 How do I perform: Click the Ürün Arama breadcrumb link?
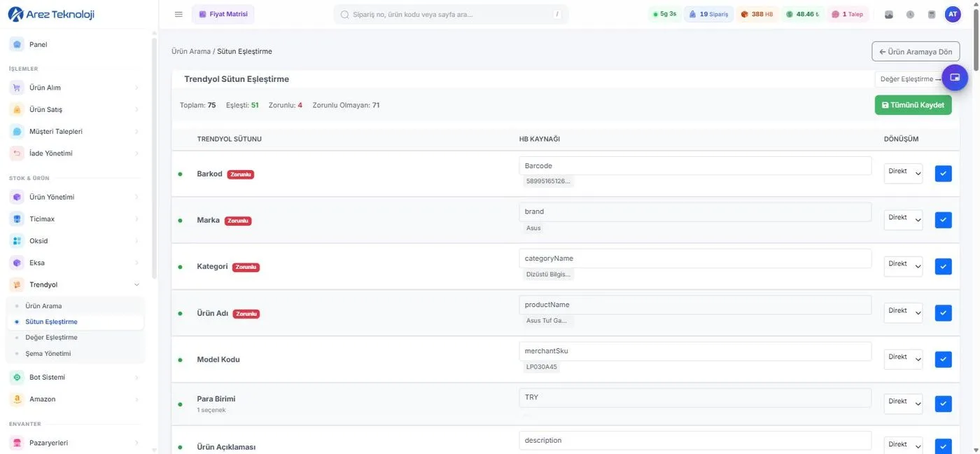[x=191, y=51]
